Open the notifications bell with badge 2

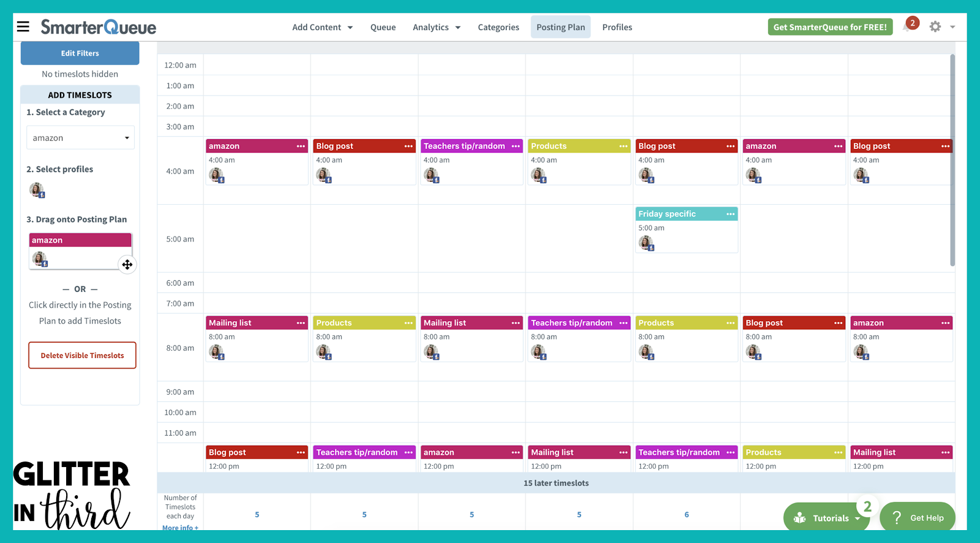click(x=910, y=26)
